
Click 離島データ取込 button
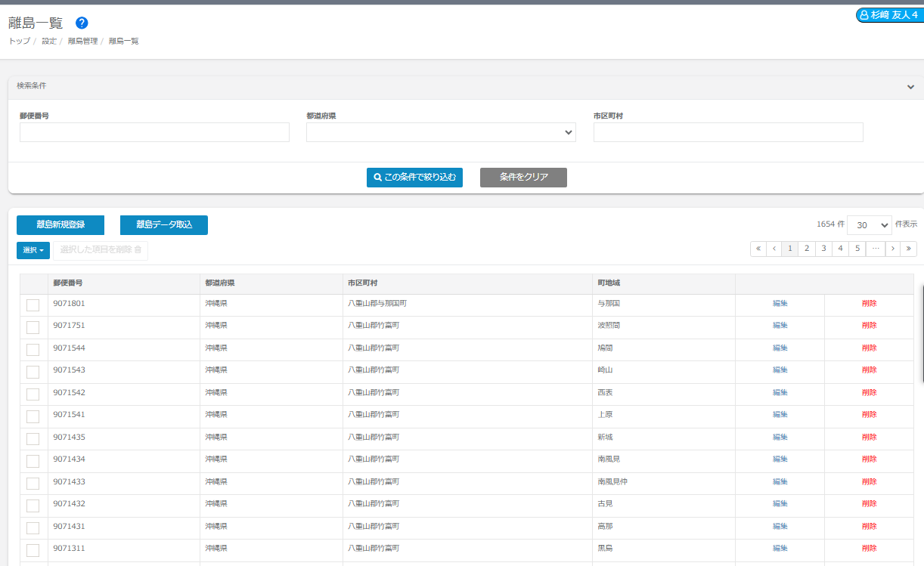pos(164,225)
